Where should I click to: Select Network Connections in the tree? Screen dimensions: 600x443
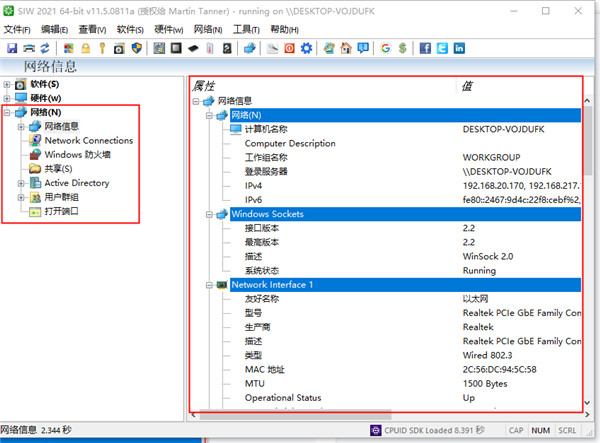[x=88, y=141]
